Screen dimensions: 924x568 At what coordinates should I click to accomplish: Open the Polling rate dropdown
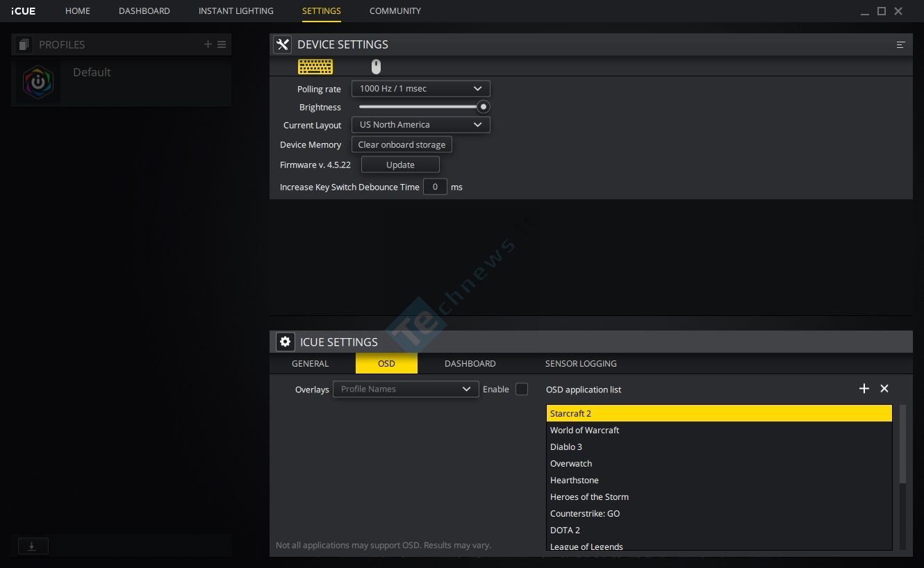(421, 89)
